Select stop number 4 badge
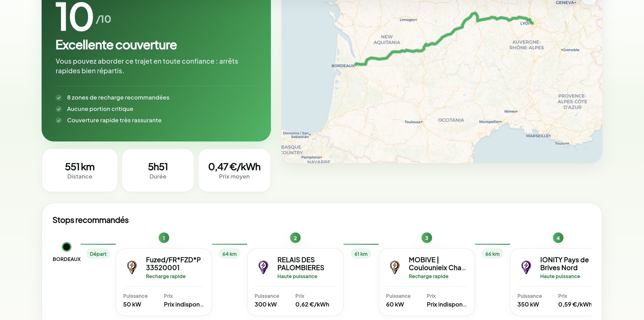 (x=558, y=238)
